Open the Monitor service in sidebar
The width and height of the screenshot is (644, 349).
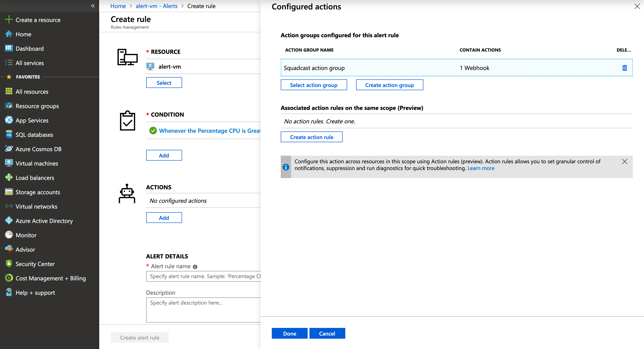tap(26, 235)
